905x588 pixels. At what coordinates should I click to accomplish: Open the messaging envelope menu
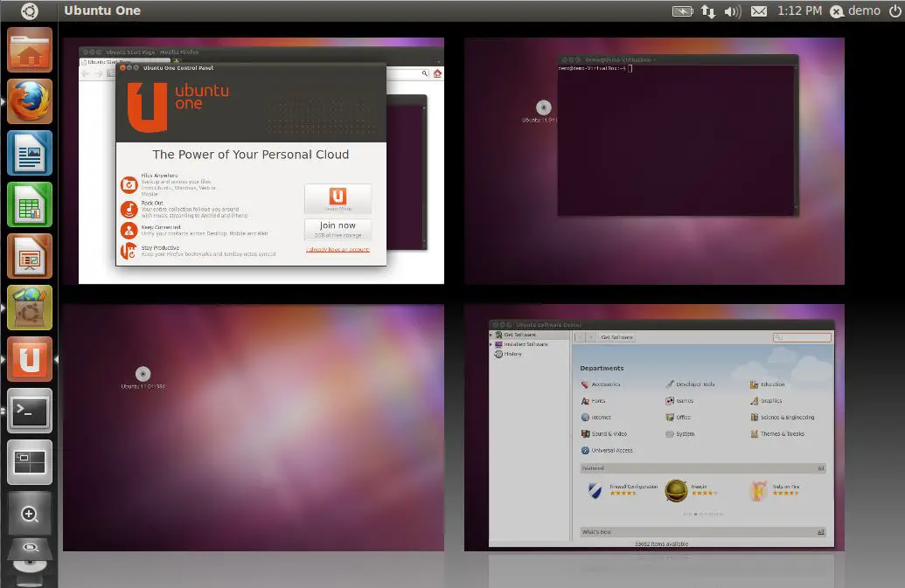tap(759, 11)
